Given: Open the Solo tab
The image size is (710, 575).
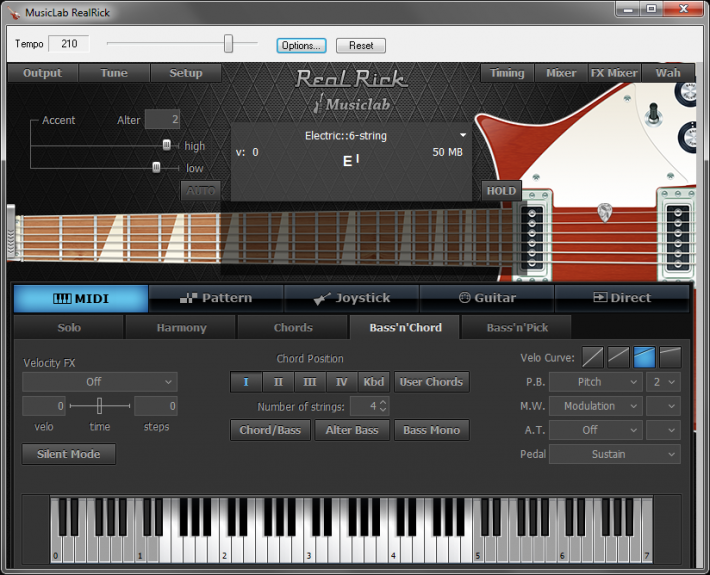Looking at the screenshot, I should (69, 327).
